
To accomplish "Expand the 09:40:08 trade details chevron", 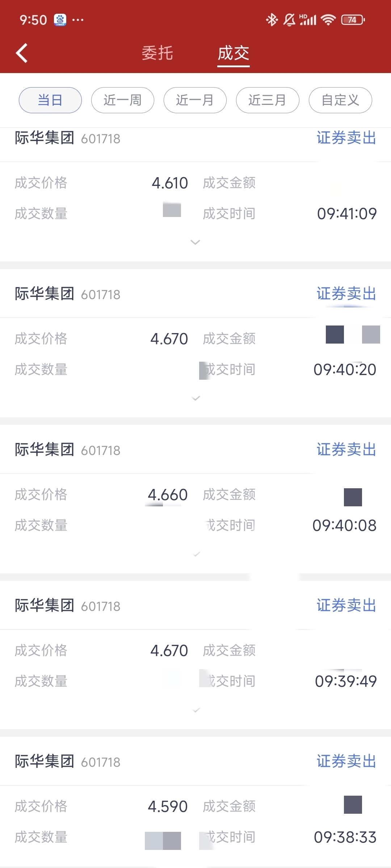I will pos(197,554).
